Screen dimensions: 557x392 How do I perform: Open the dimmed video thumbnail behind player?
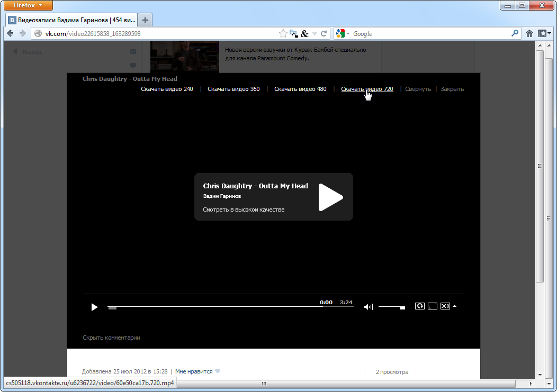(x=185, y=57)
